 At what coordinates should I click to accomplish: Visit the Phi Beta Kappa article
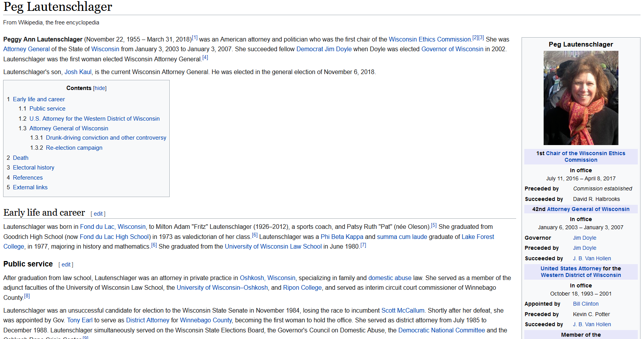tap(342, 237)
